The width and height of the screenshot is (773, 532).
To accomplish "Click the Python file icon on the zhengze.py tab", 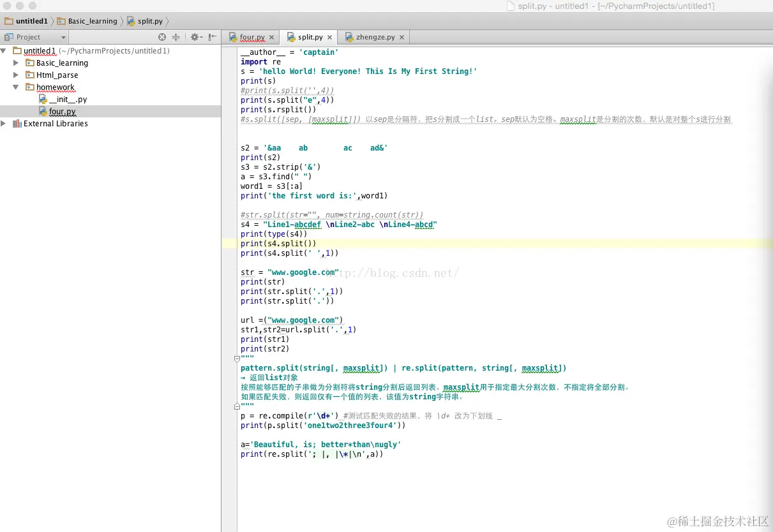I will pyautogui.click(x=349, y=37).
